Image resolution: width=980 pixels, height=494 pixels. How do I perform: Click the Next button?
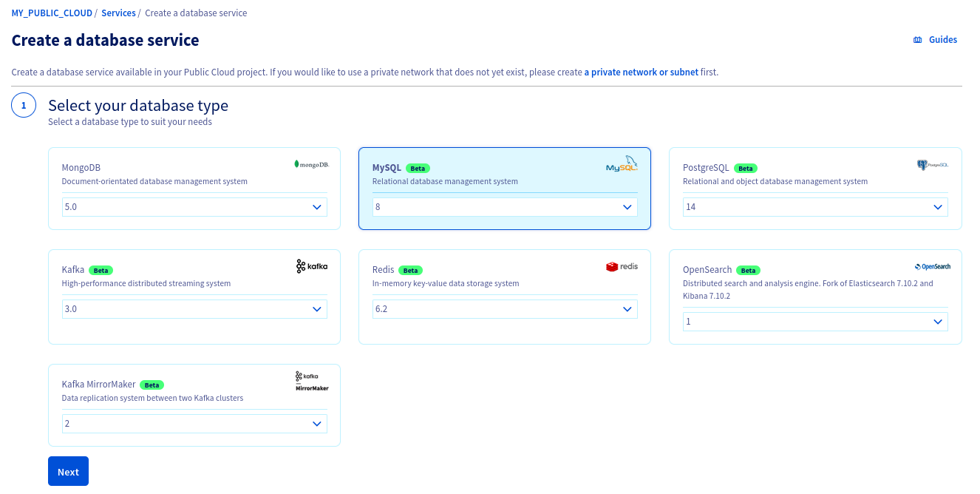68,471
